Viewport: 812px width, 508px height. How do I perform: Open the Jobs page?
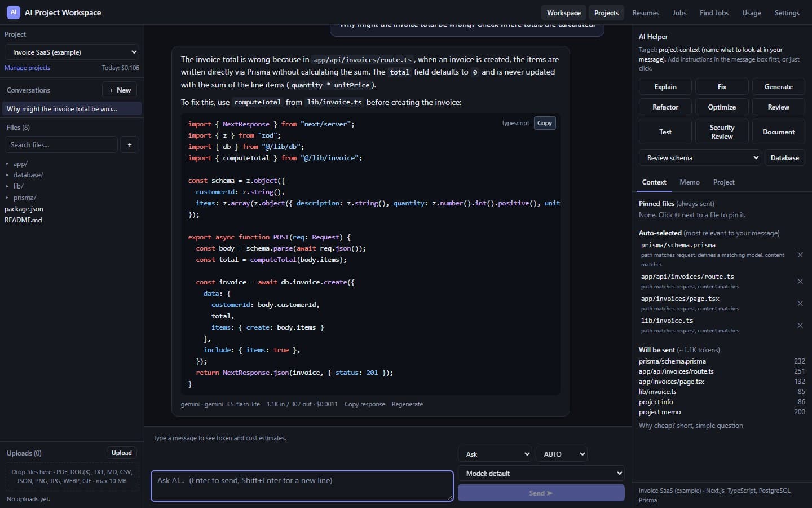tap(679, 12)
